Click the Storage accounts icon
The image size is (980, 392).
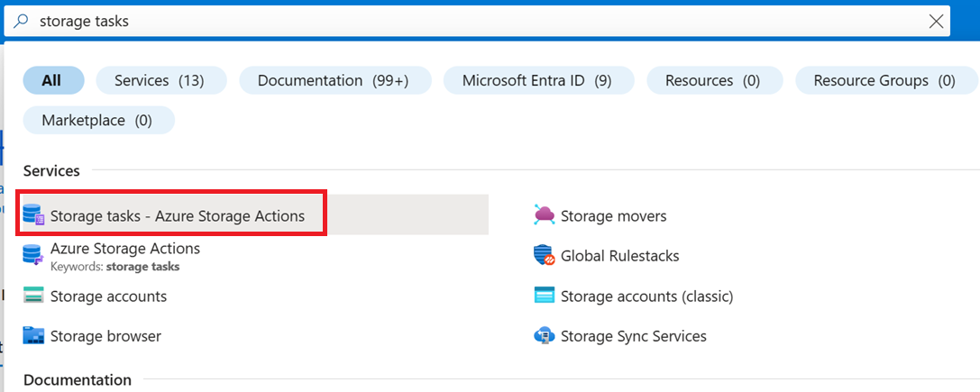click(33, 296)
